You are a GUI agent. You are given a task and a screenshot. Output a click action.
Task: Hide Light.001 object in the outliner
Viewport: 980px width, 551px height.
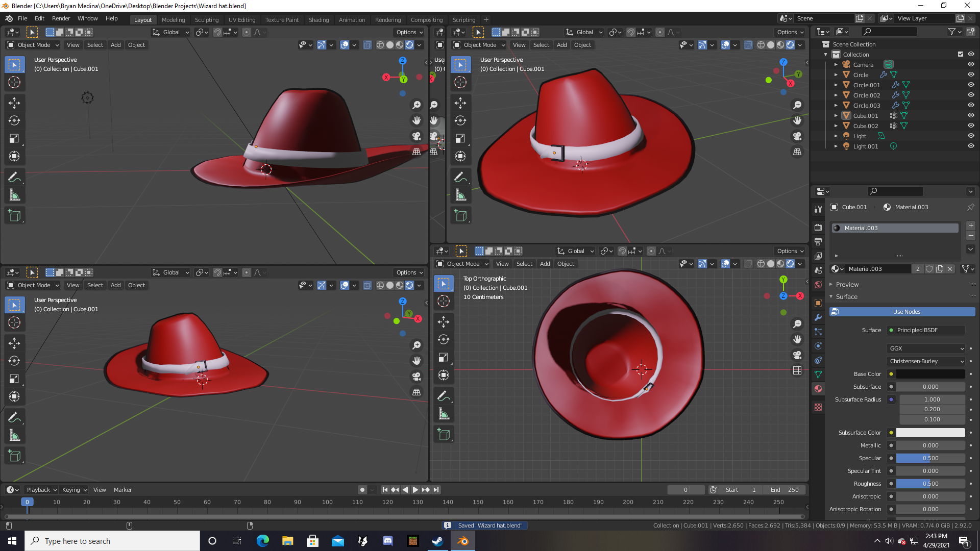tap(971, 146)
